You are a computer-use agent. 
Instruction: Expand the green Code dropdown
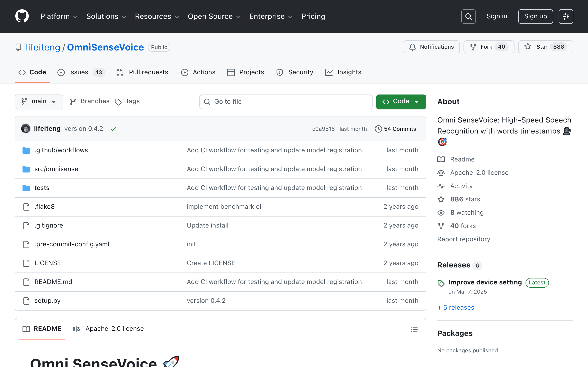[401, 102]
